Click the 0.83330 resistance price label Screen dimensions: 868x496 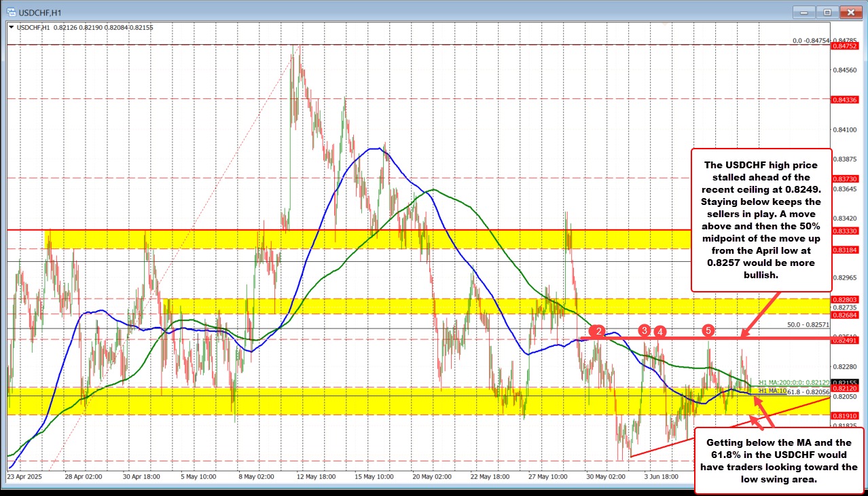(x=845, y=231)
